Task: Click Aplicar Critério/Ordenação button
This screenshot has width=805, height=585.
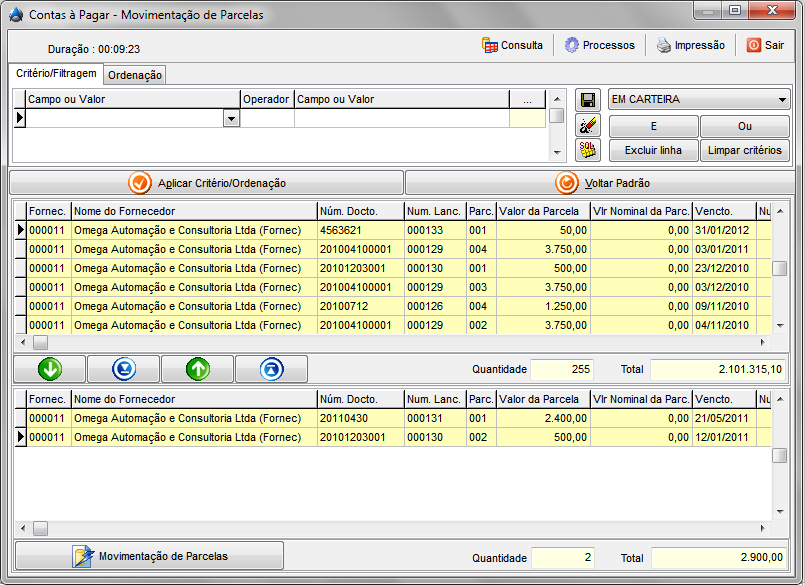Action: [207, 183]
